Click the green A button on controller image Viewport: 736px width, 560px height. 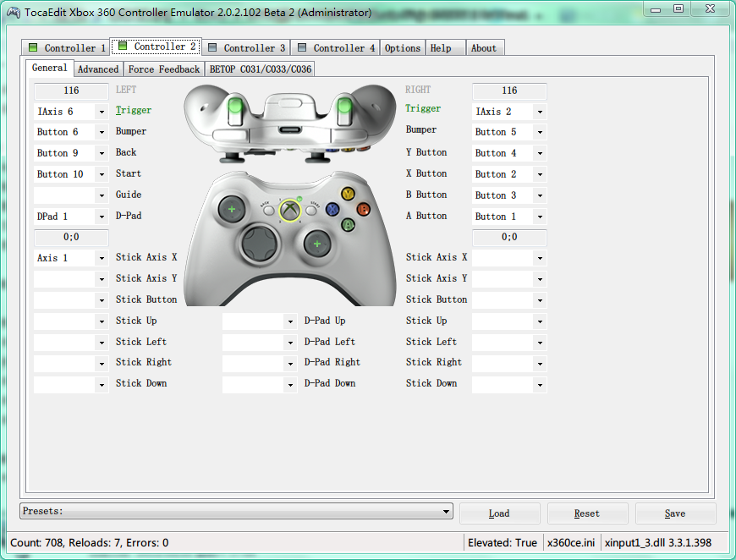coord(348,224)
